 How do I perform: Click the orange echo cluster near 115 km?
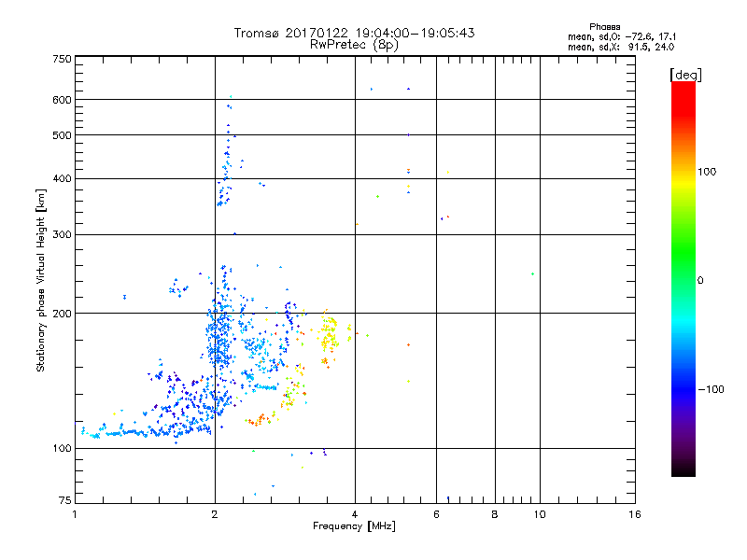260,420
